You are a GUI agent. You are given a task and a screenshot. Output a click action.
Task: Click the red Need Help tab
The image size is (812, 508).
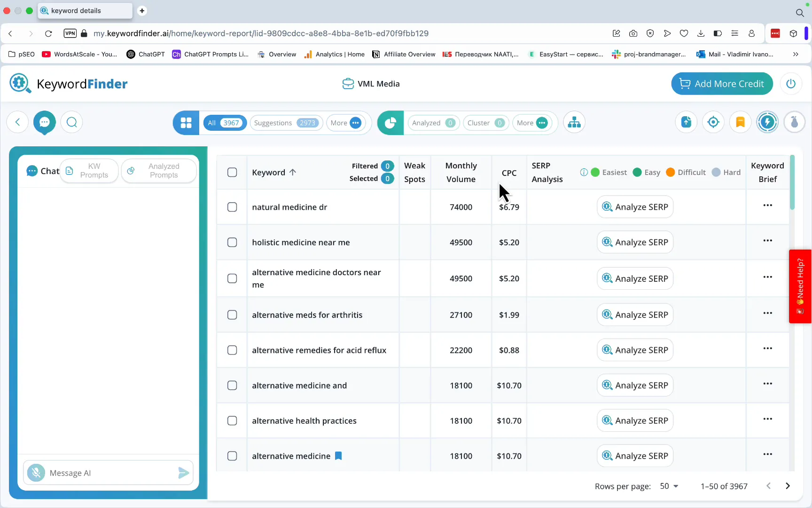coord(800,286)
